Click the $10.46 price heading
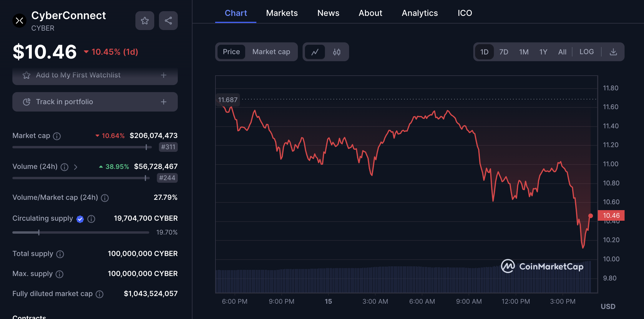The height and width of the screenshot is (319, 644). [45, 52]
